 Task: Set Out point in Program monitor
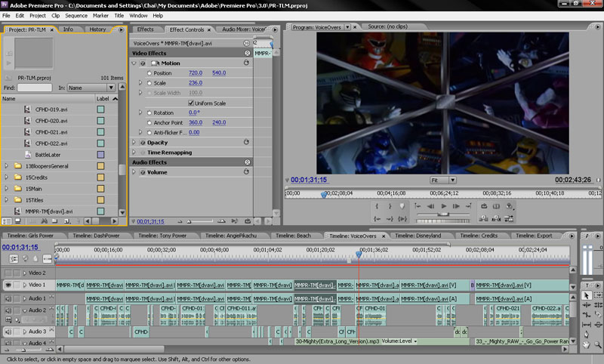(x=390, y=206)
